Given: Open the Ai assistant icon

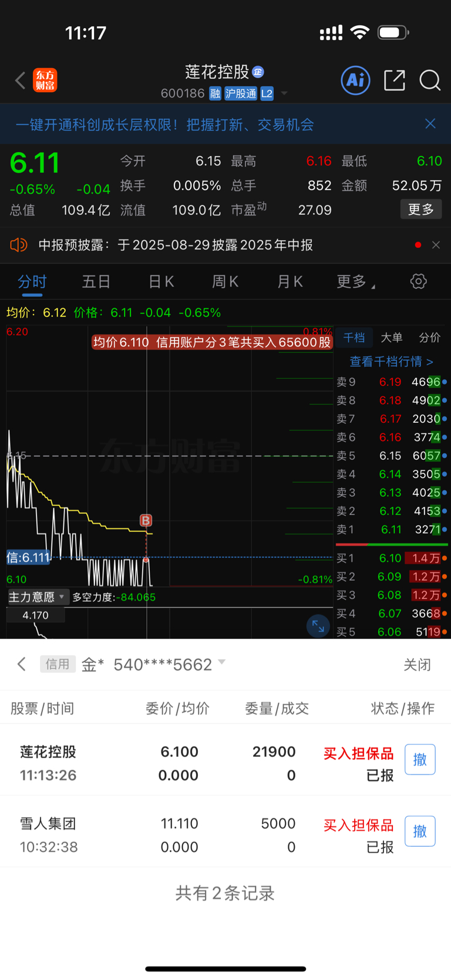Looking at the screenshot, I should pyautogui.click(x=356, y=80).
